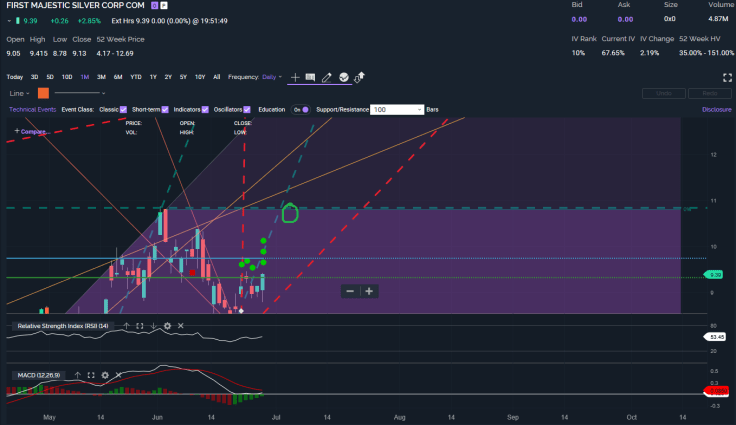Image resolution: width=736 pixels, height=425 pixels.
Task: Uncheck the Classic event class checkbox
Action: click(125, 109)
